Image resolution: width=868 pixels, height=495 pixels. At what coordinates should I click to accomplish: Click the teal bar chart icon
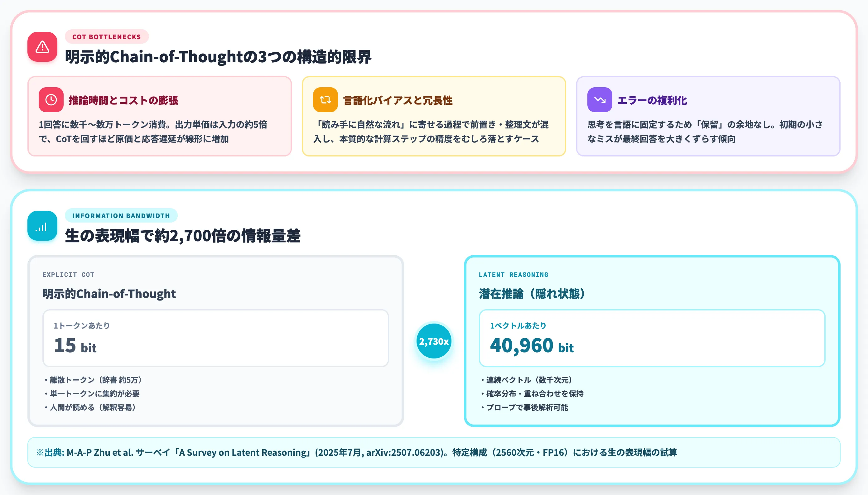click(x=42, y=226)
